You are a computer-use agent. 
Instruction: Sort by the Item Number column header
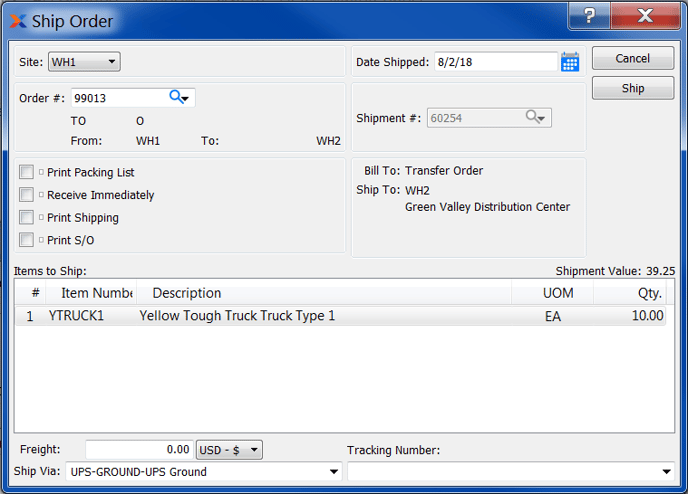click(96, 293)
